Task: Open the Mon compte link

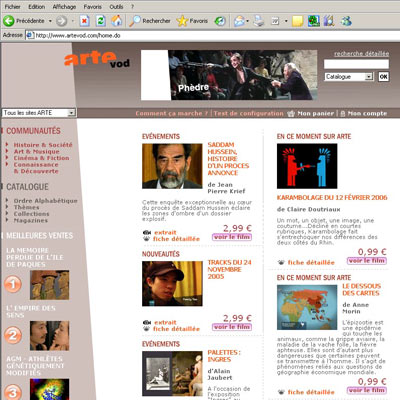Action: pyautogui.click(x=367, y=114)
